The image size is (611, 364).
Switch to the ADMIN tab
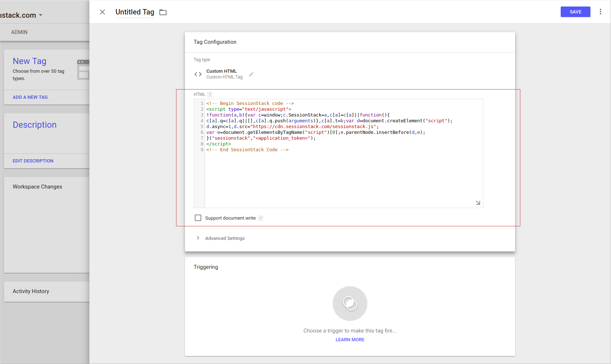tap(19, 32)
